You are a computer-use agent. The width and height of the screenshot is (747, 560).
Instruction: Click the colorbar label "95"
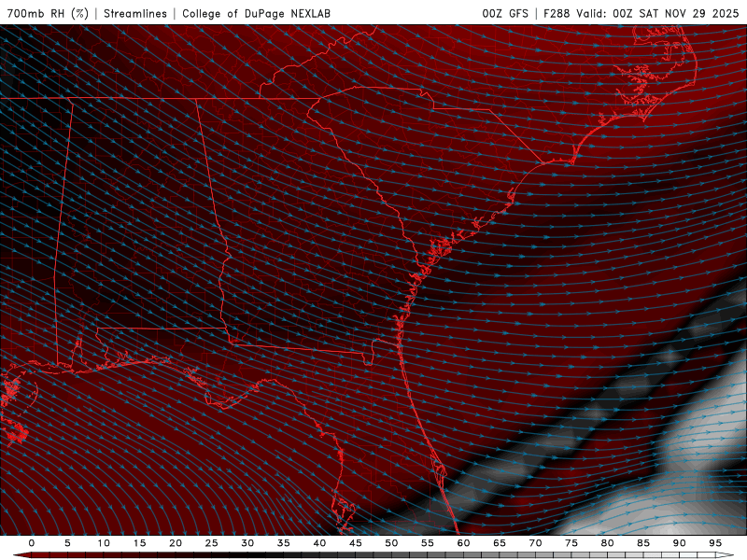pyautogui.click(x=714, y=543)
